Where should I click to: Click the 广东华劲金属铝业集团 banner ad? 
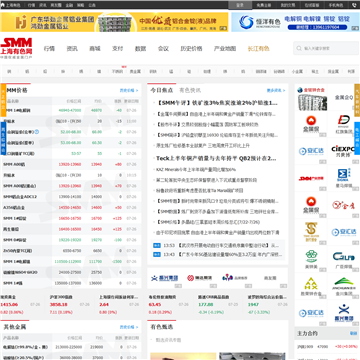[x=114, y=22]
